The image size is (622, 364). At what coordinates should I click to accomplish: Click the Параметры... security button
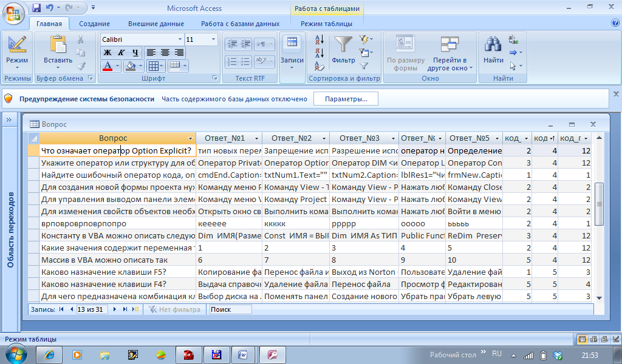tap(346, 99)
